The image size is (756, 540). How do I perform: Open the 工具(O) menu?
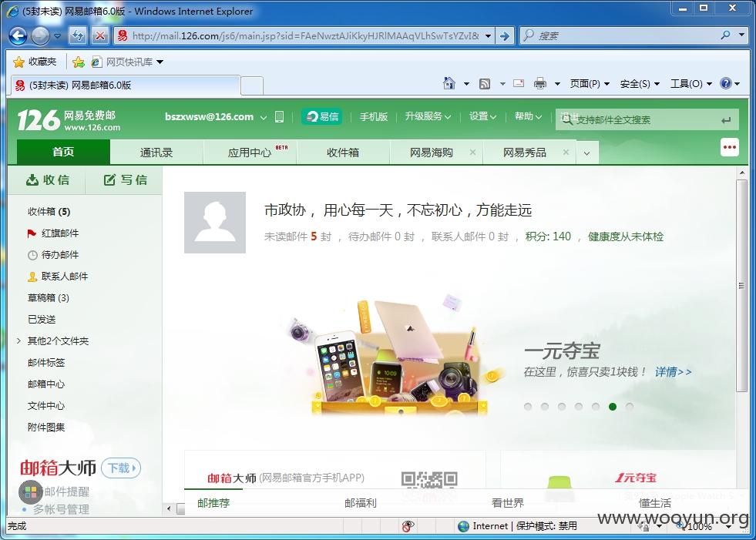pos(691,84)
